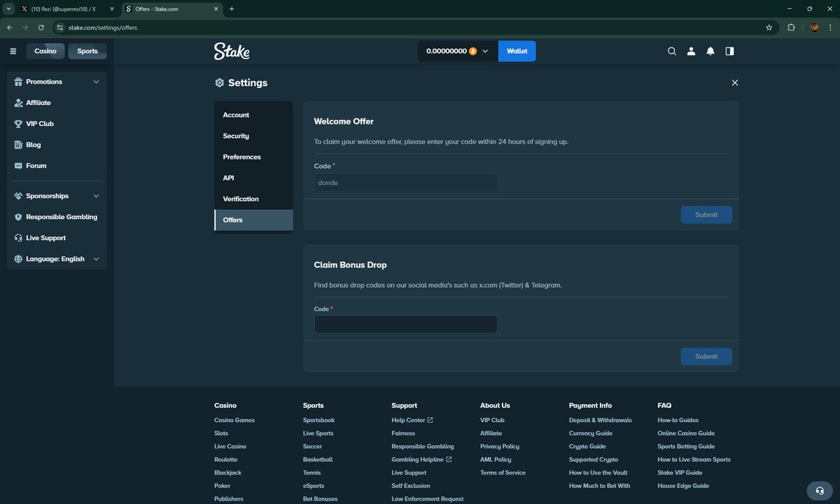This screenshot has height=504, width=840.
Task: Open the Security settings section
Action: coord(253,136)
